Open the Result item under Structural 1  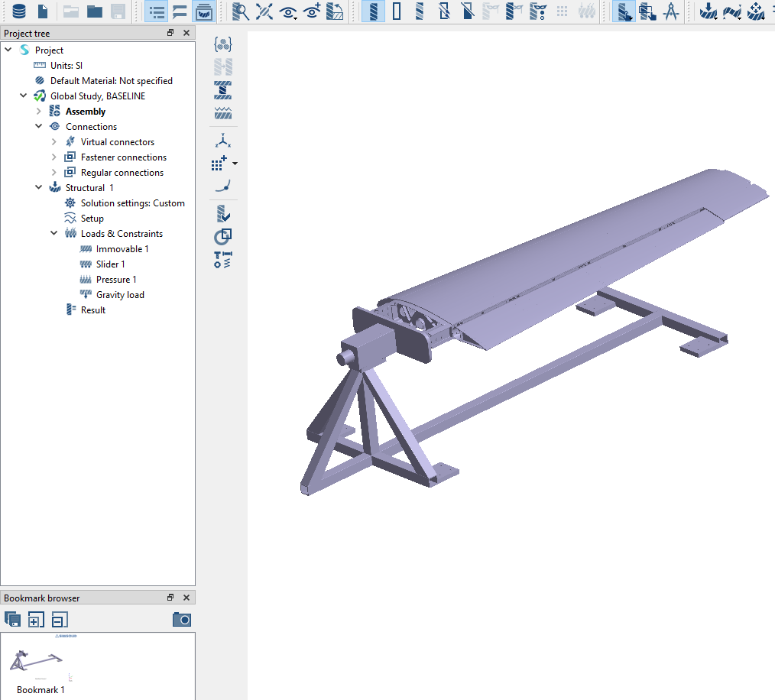click(93, 310)
